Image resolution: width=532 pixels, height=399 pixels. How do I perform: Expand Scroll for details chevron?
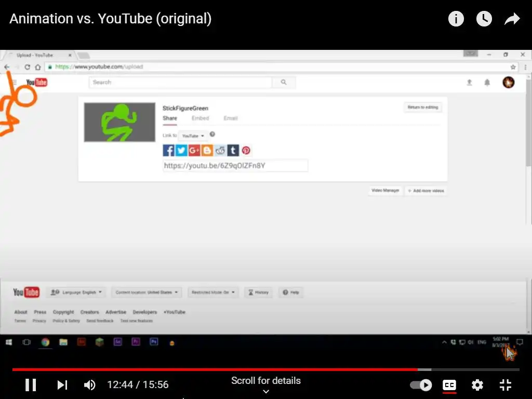coord(266,392)
